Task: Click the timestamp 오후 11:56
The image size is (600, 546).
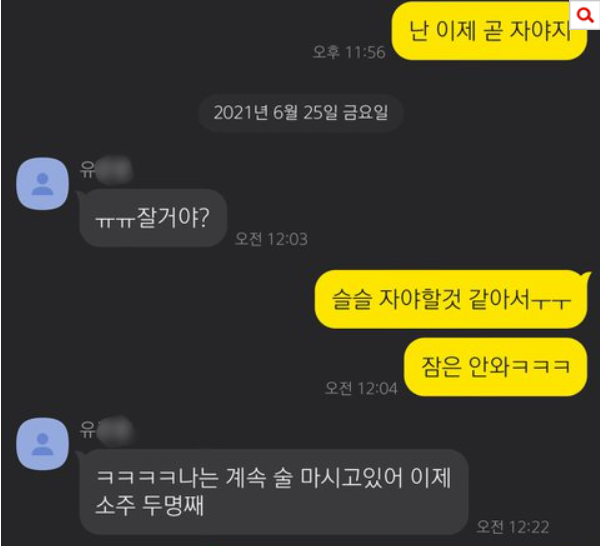Action: 349,52
